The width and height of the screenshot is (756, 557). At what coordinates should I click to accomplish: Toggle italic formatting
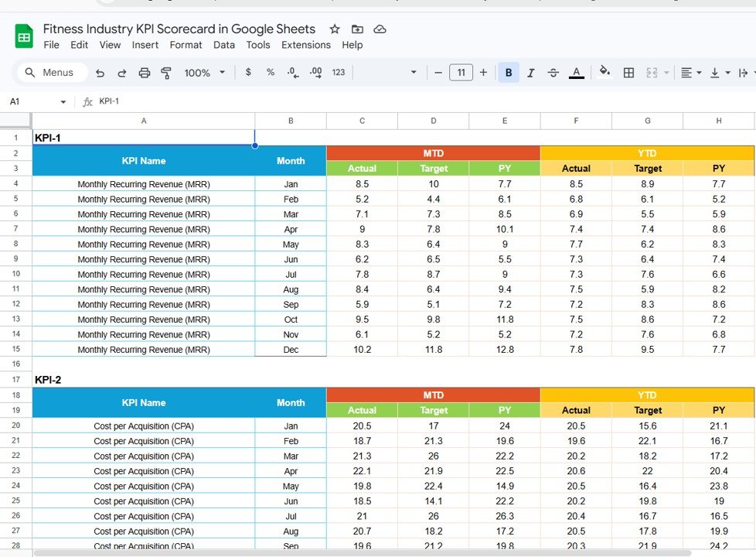[530, 72]
